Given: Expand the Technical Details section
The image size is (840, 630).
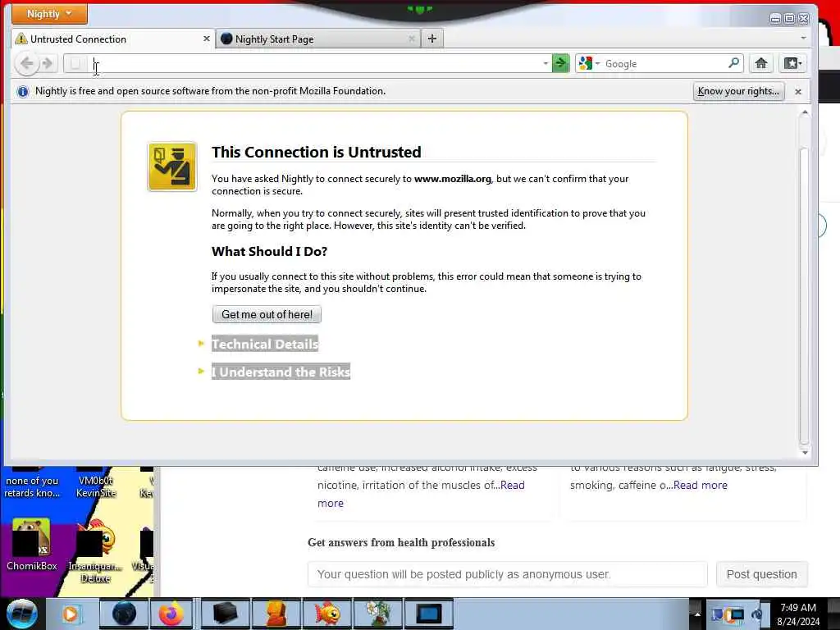Looking at the screenshot, I should (265, 344).
